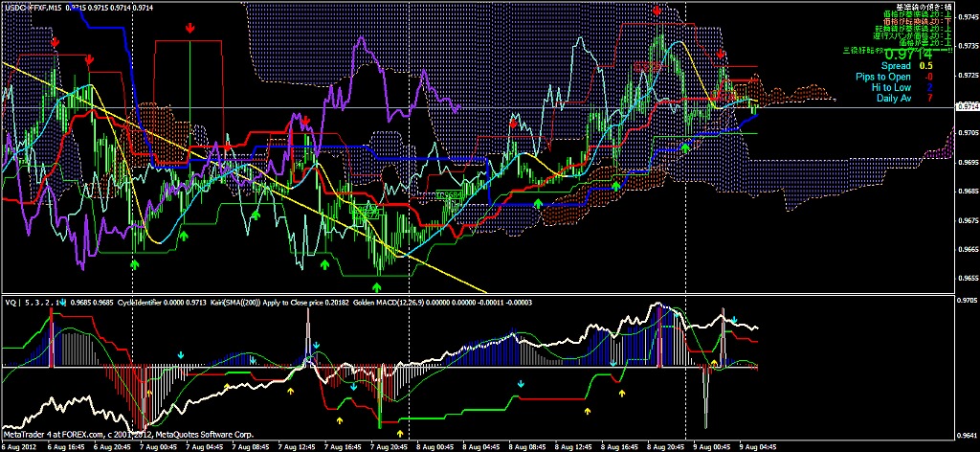Click leftmost cyan down arrow in indicator window
This screenshot has height=452, width=980.
point(180,355)
